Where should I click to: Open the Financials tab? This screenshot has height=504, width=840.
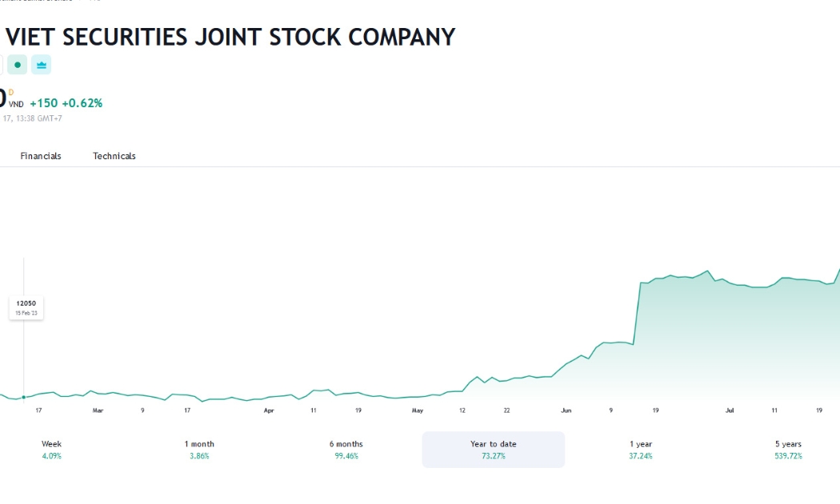point(41,156)
